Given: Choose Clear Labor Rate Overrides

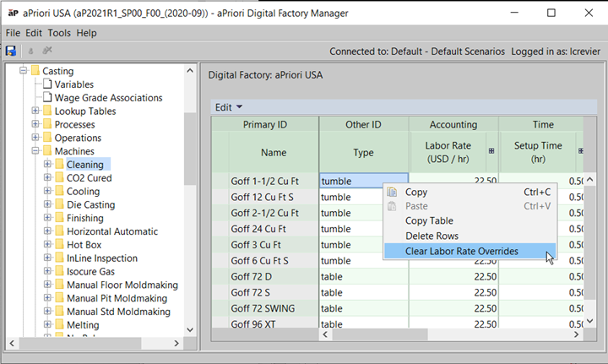Looking at the screenshot, I should 470,251.
